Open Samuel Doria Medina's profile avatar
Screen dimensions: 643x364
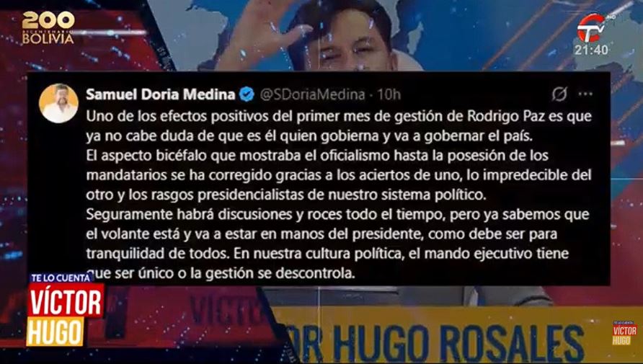click(58, 103)
